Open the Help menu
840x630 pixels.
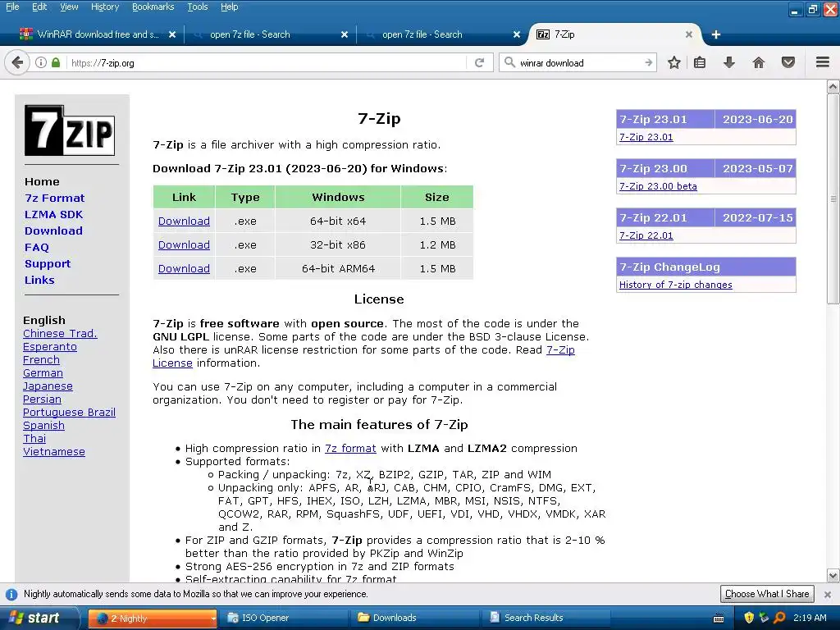click(x=230, y=7)
